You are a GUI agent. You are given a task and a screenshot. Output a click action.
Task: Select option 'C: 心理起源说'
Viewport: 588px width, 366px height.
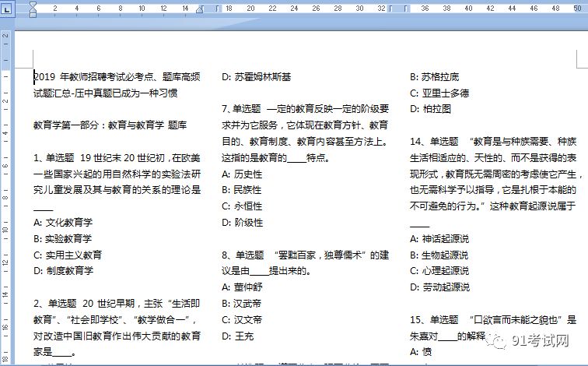(439, 271)
